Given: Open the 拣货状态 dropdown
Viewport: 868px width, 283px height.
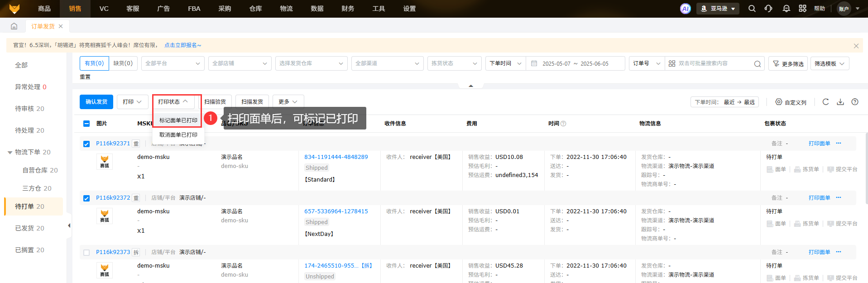Looking at the screenshot, I should coord(455,63).
